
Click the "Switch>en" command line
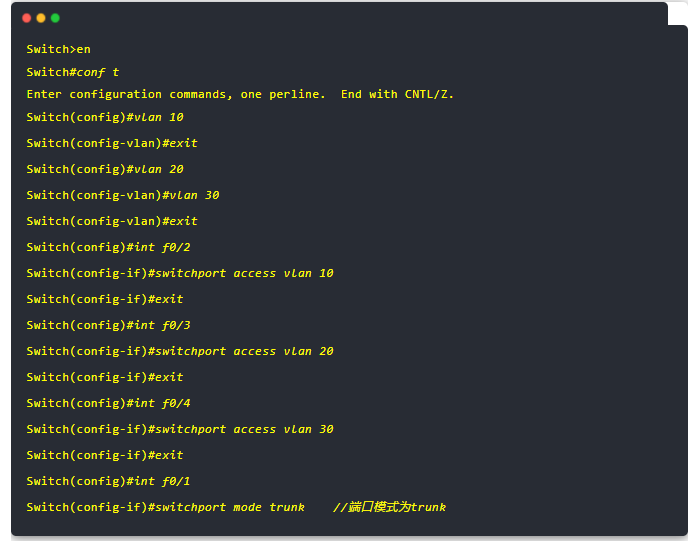pyautogui.click(x=58, y=49)
